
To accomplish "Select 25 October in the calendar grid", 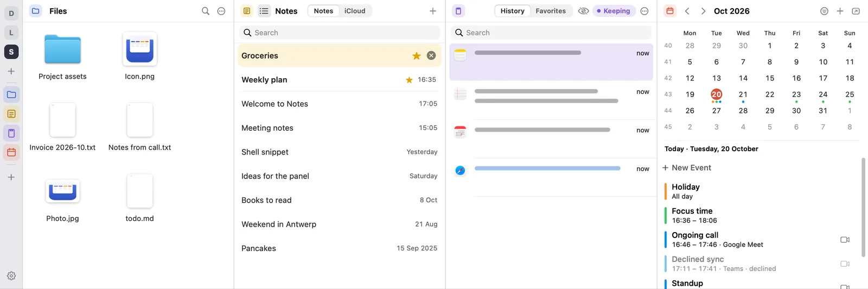I will 850,94.
